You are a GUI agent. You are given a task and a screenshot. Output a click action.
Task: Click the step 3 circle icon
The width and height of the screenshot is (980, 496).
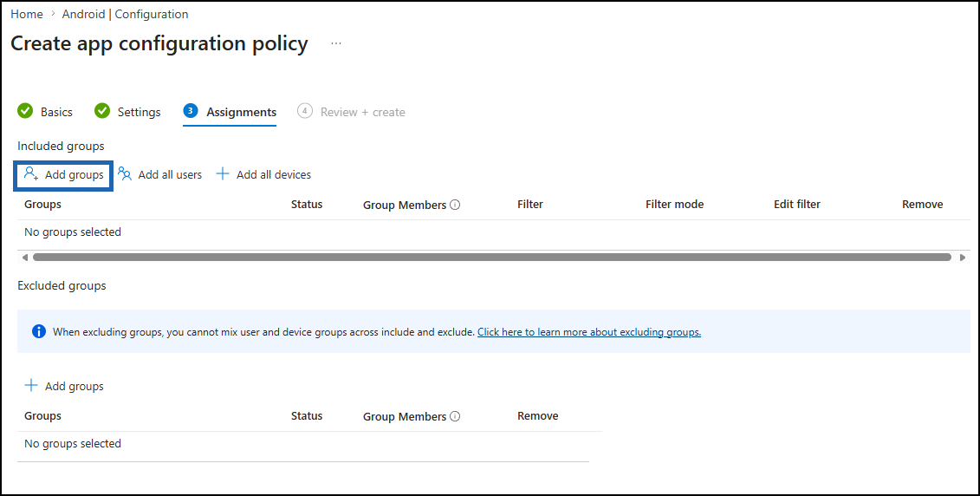[191, 111]
